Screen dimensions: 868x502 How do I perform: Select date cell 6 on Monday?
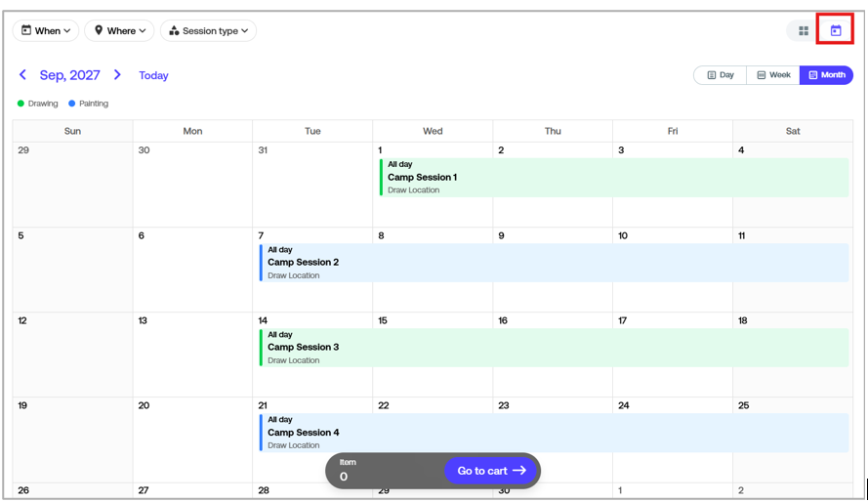(x=192, y=271)
